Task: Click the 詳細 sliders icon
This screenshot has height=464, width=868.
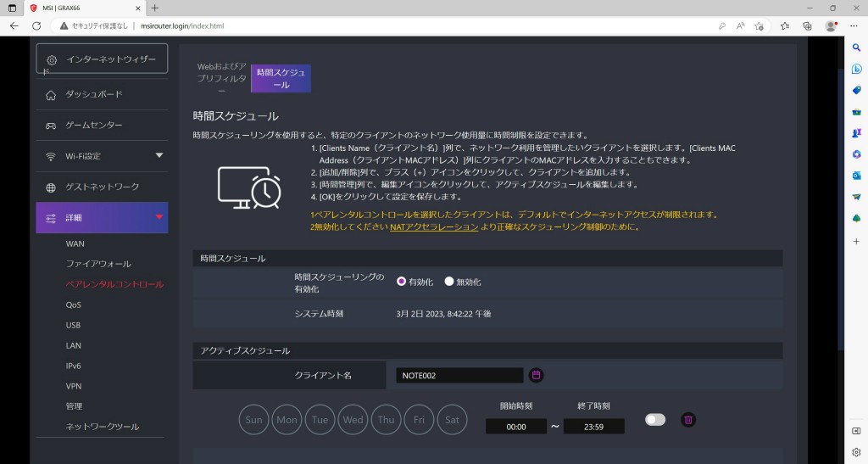Action: [51, 218]
